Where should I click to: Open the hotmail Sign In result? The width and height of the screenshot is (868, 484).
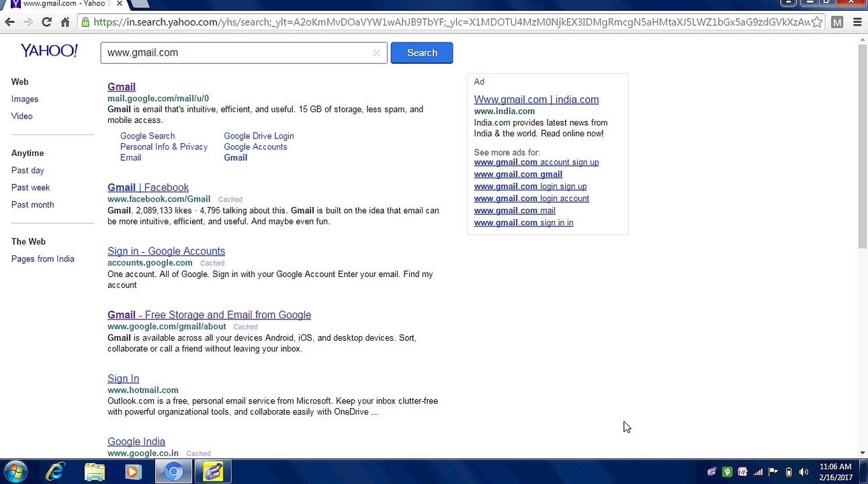tap(123, 378)
